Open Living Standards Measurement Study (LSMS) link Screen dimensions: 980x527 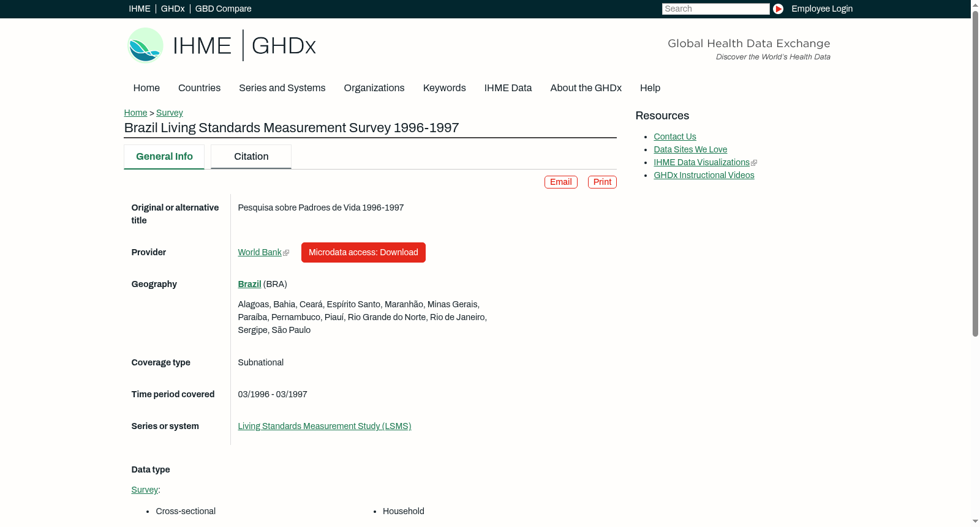(x=325, y=427)
